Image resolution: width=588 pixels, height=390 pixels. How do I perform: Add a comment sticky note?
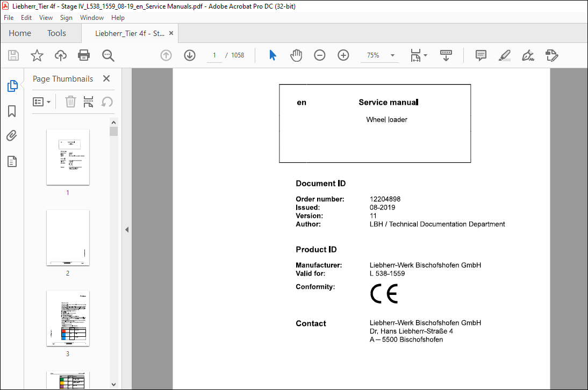481,55
